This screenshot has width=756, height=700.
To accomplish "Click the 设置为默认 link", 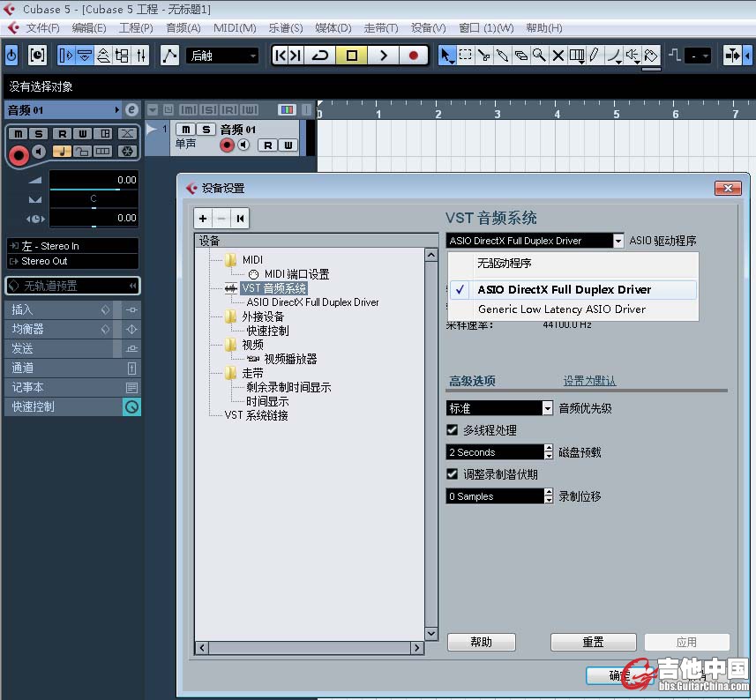I will tap(589, 381).
